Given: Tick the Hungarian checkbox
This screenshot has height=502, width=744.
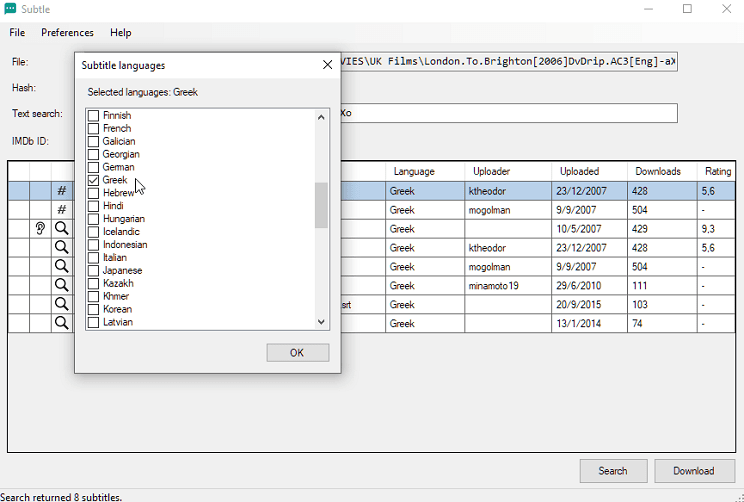Looking at the screenshot, I should click(93, 219).
